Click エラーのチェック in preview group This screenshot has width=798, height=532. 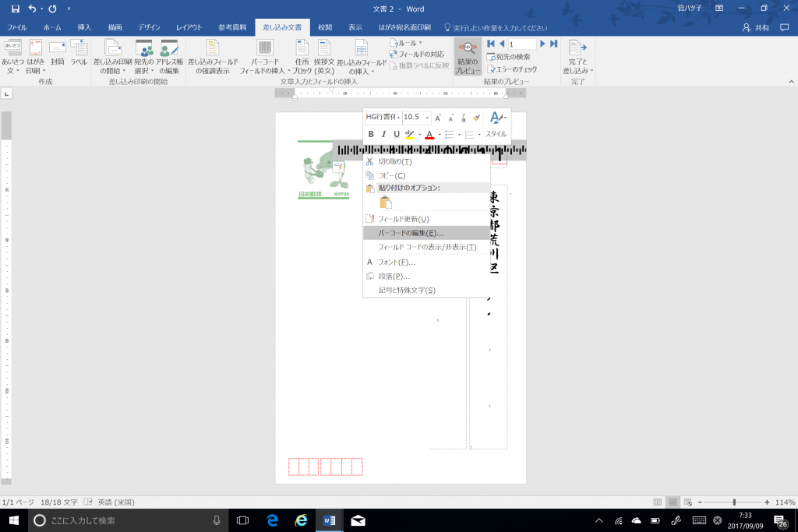point(512,69)
